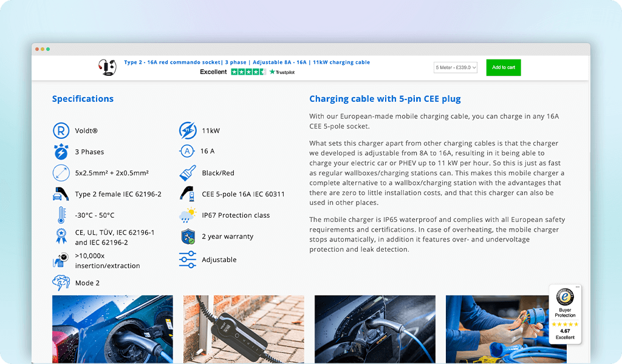
Task: Click the Trustpilot green star rating
Action: click(248, 72)
